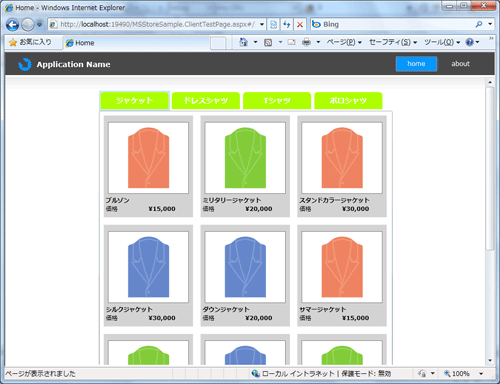Screen dimensions: 500x384
Task: Click the Read Mail toolbar icon
Action: (x=291, y=42)
